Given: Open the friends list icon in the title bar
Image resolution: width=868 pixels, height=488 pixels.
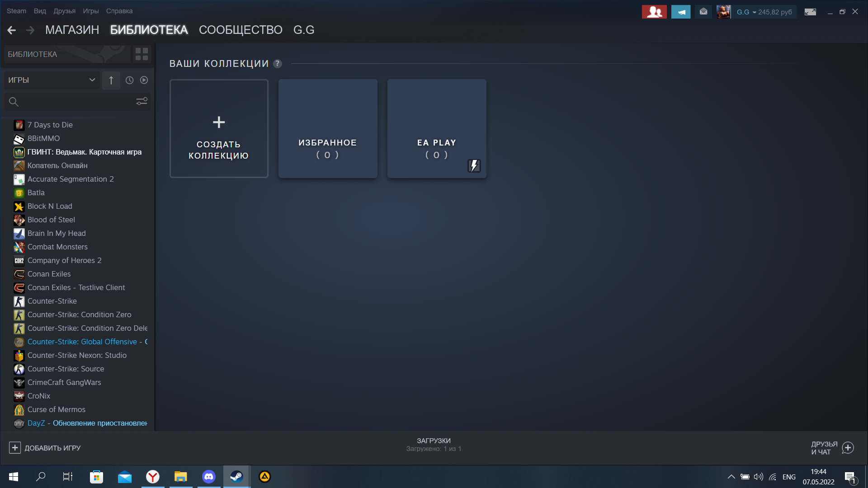Looking at the screenshot, I should point(654,12).
